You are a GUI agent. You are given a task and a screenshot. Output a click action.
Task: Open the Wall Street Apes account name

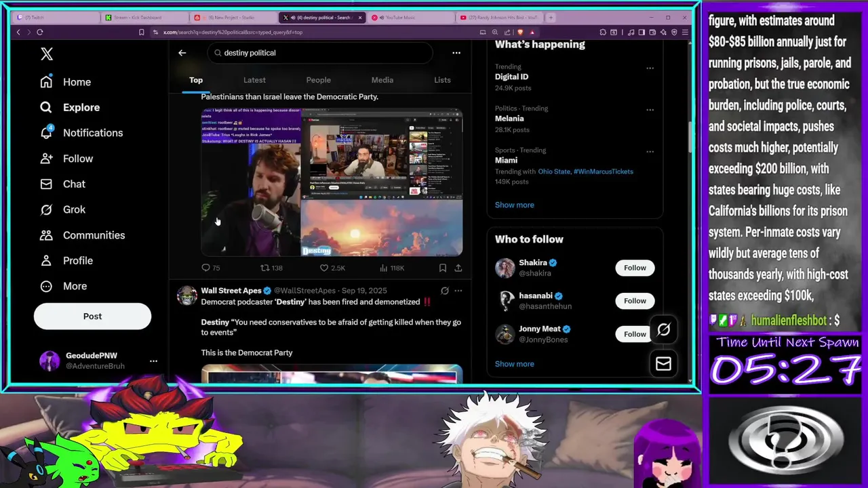tap(231, 291)
